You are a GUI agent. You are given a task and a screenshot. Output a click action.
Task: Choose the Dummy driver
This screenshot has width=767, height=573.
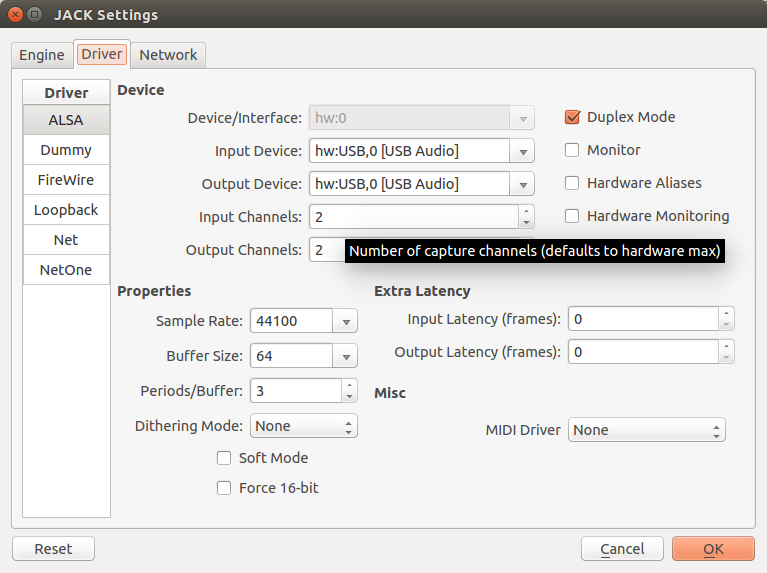(66, 150)
